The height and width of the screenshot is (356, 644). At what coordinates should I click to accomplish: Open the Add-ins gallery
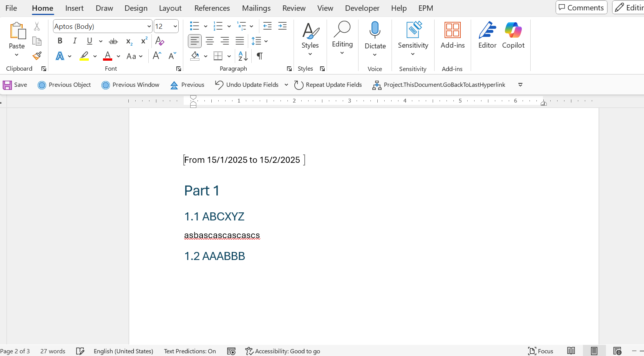pos(453,35)
